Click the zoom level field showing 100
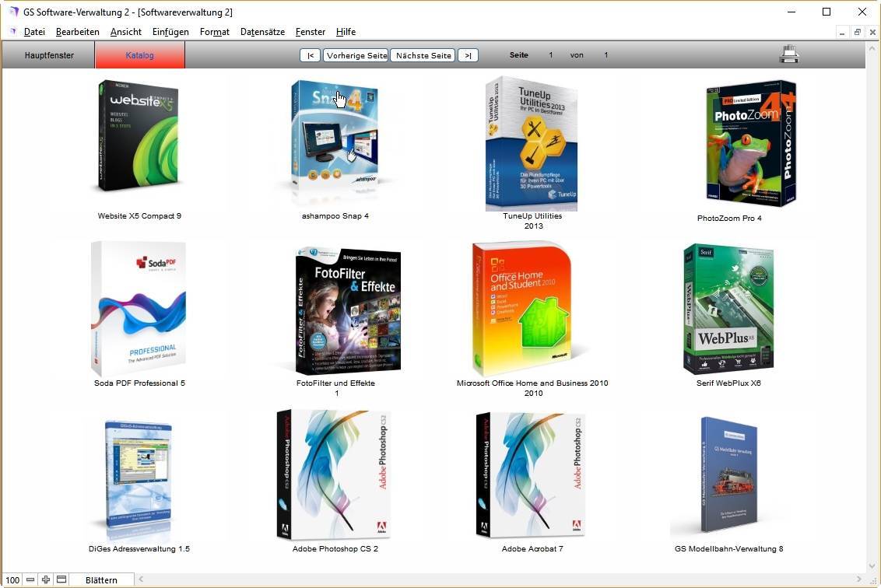The width and height of the screenshot is (881, 588). tap(12, 579)
